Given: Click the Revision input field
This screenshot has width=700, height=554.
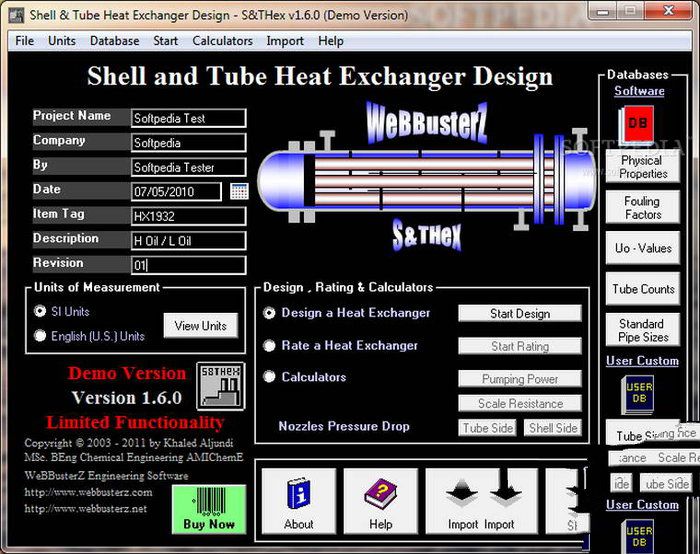Looking at the screenshot, I should (x=188, y=265).
